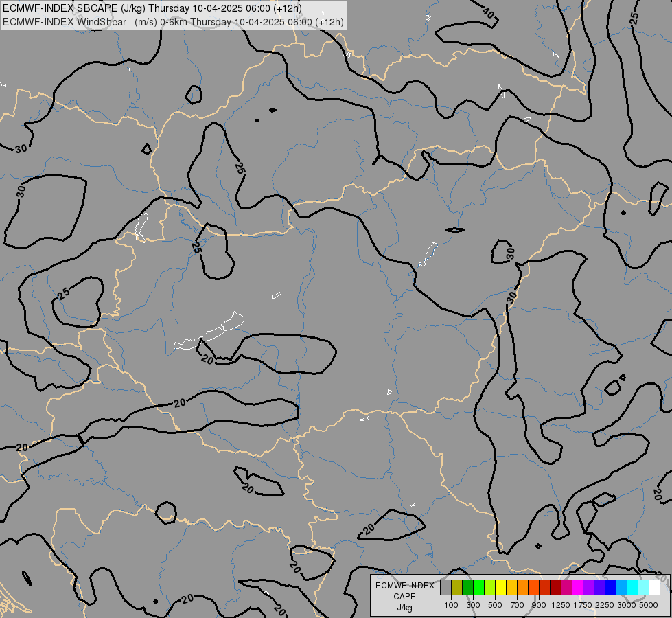
Task: Select the dark maroon red legend swatch
Action: pyautogui.click(x=555, y=588)
